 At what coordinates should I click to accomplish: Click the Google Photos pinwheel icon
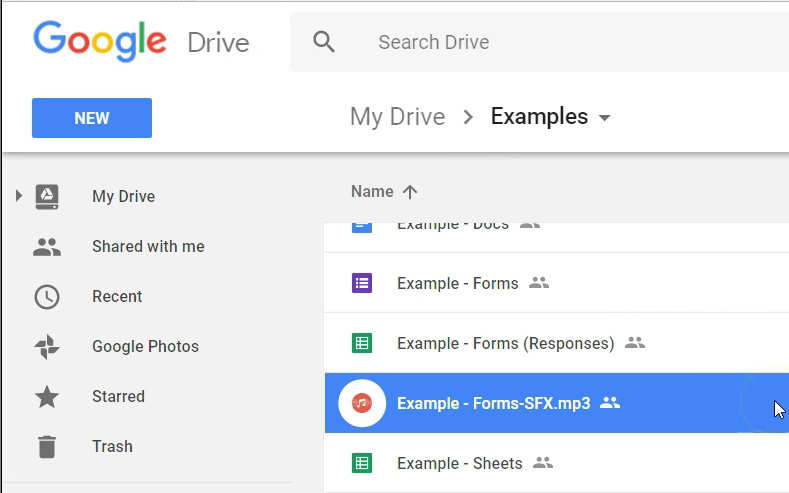[x=47, y=347]
